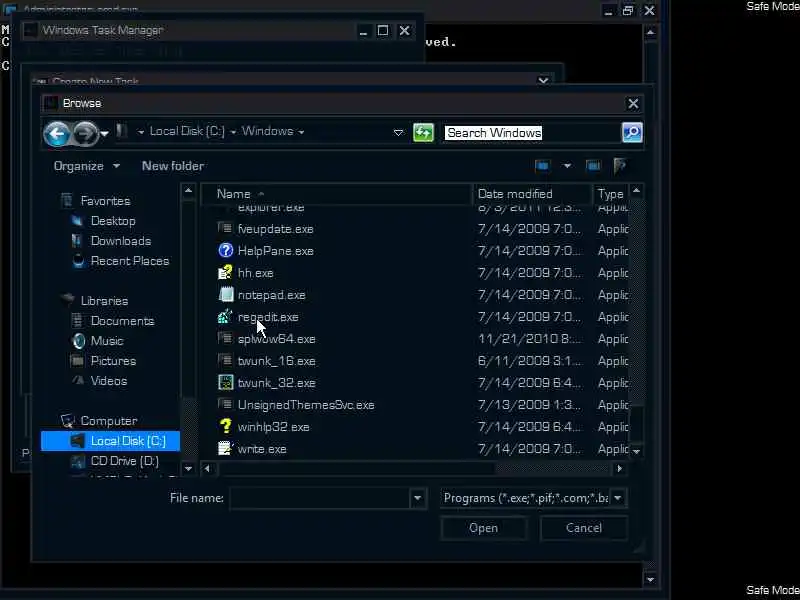This screenshot has height=600, width=800.
Task: Go back using the blue Back arrow
Action: point(57,134)
